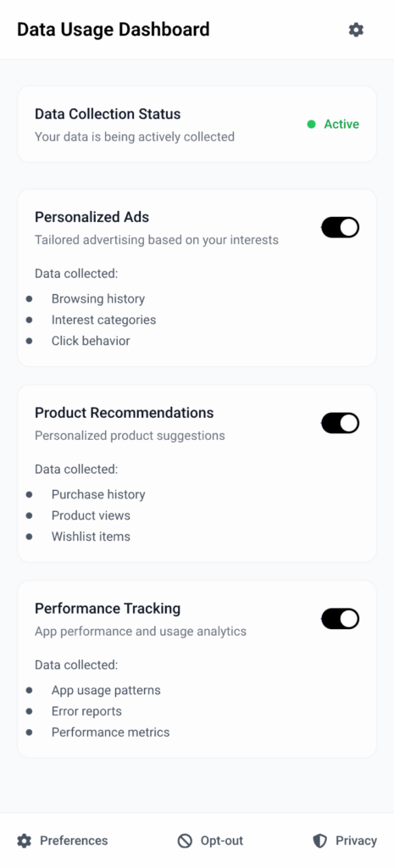The image size is (394, 868).
Task: Click the circle-slash Opt-out icon
Action: [185, 841]
